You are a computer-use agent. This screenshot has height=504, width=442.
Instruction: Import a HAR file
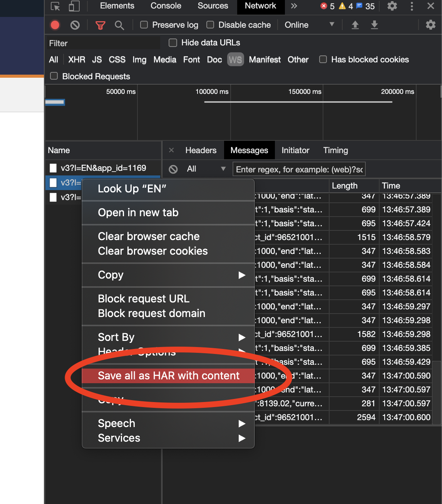355,25
